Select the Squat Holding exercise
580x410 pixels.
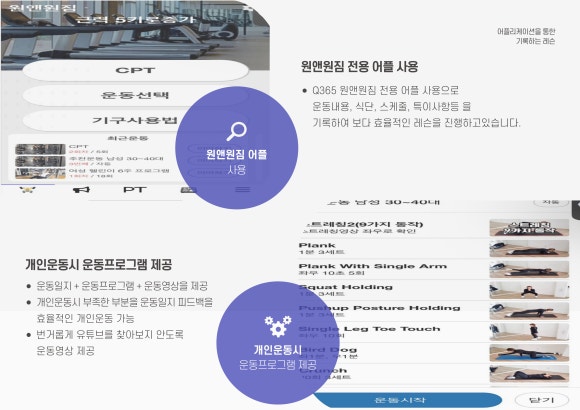click(345, 287)
